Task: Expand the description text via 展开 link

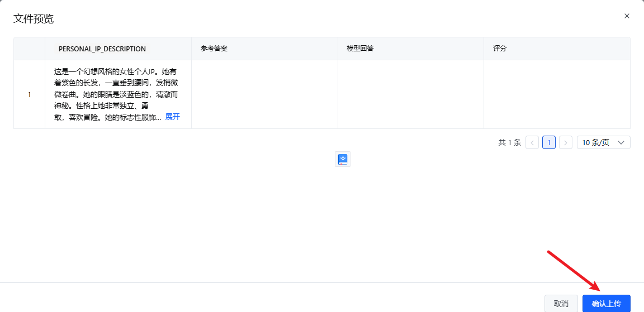Action: (x=173, y=117)
